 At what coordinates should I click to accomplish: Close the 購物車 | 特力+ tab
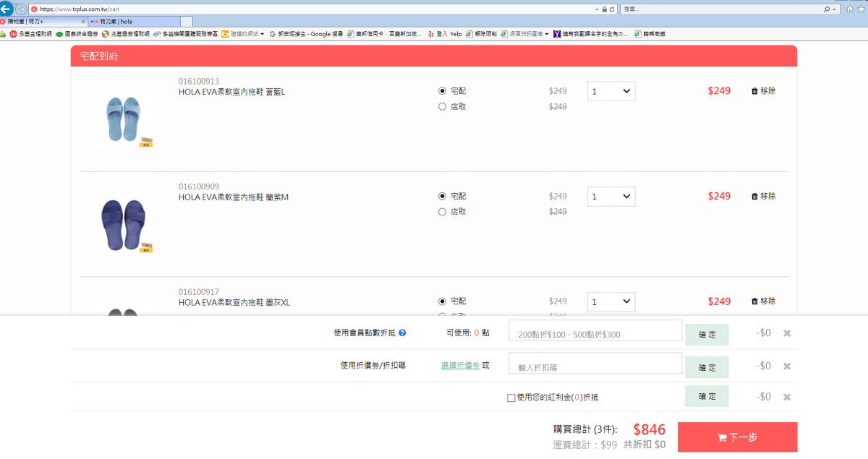(x=83, y=22)
